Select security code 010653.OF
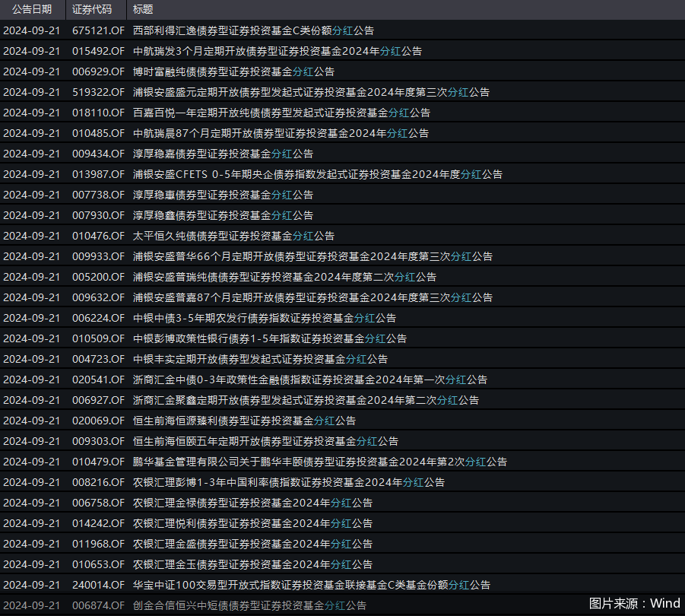Viewport: 685px width, 616px height. [98, 564]
